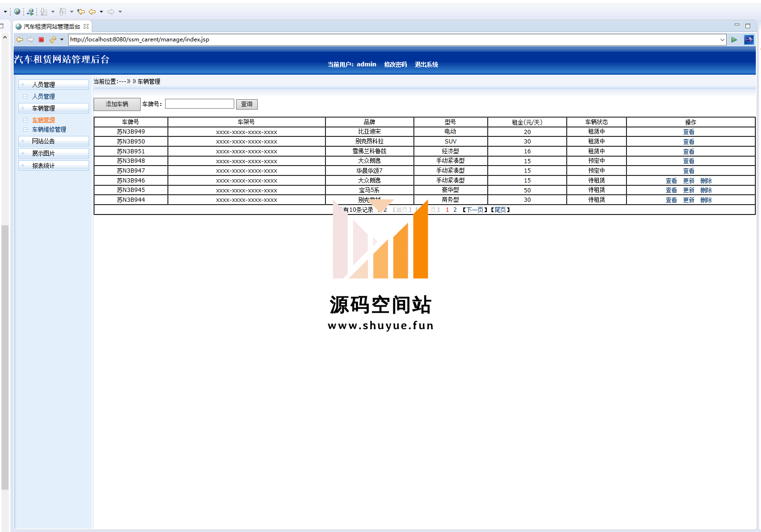Viewport: 761px width, 532px height.
Task: Click 修改密码 in the header
Action: pos(396,64)
